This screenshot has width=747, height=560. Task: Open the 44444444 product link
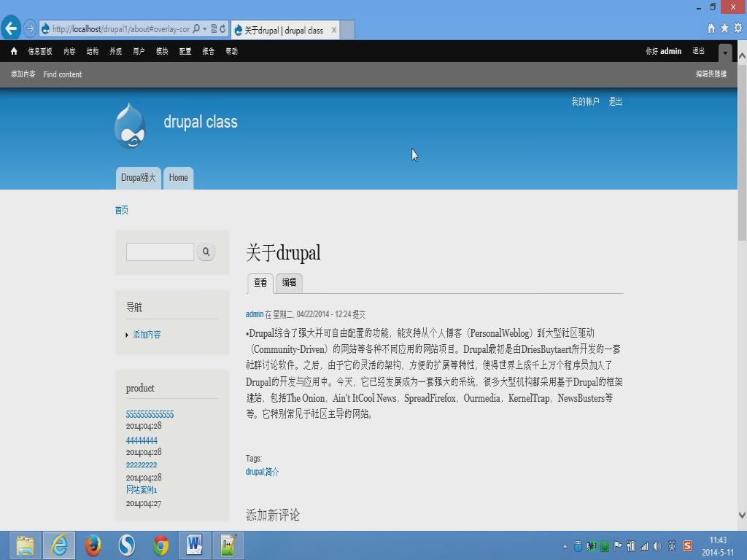pyautogui.click(x=142, y=440)
